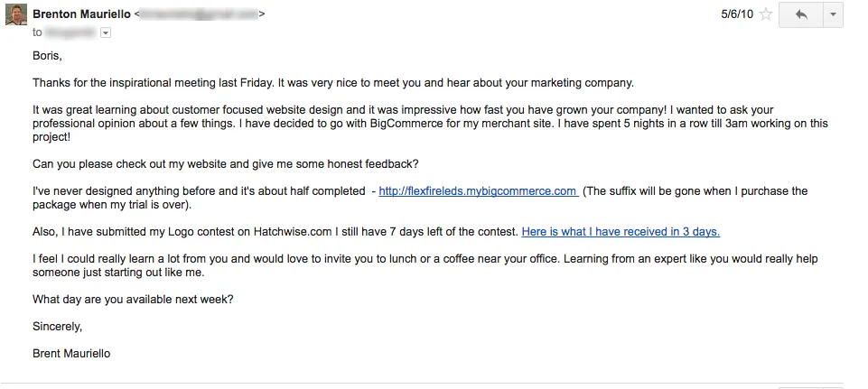Screen dimensions: 868x389
Task: Click the "What day are you available" line
Action: [133, 300]
